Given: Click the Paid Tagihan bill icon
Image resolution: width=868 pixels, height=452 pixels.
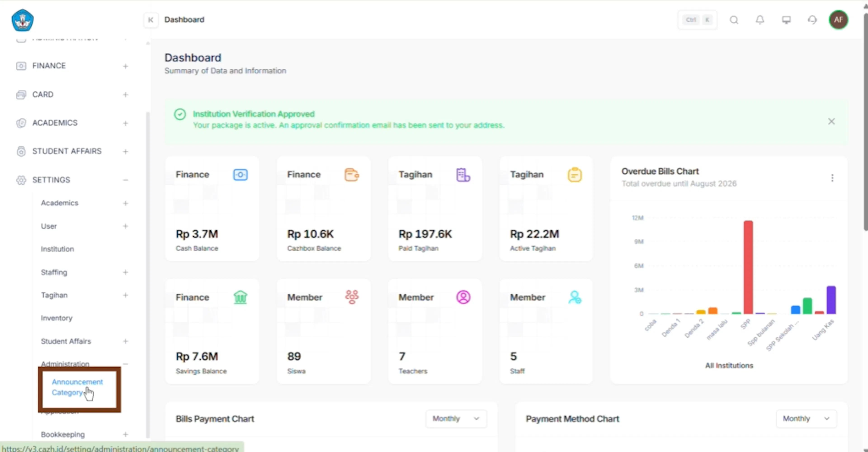Looking at the screenshot, I should point(463,175).
